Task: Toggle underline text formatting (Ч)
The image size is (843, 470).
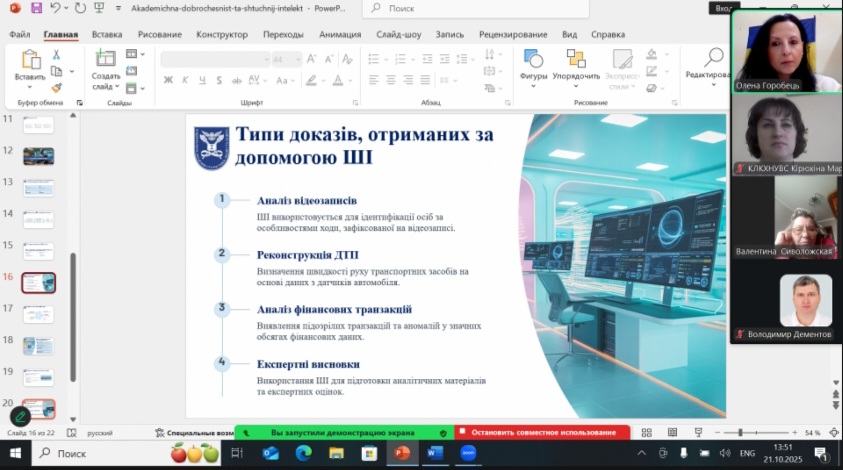Action: [x=202, y=80]
